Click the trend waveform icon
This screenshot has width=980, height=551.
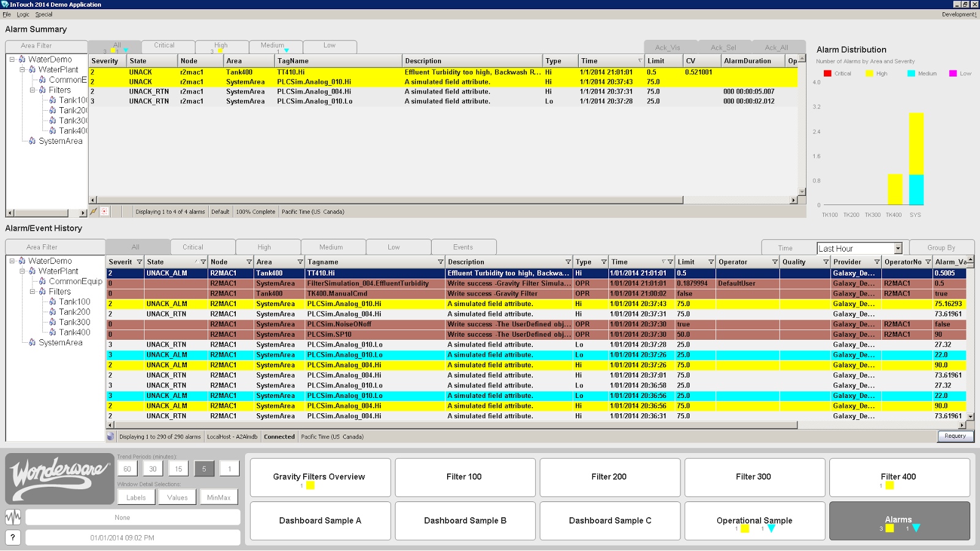click(13, 517)
